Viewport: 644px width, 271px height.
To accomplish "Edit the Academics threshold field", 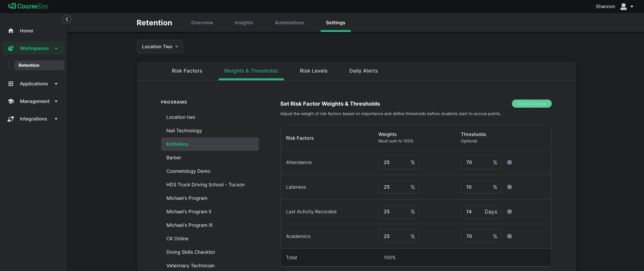I will (x=481, y=236).
